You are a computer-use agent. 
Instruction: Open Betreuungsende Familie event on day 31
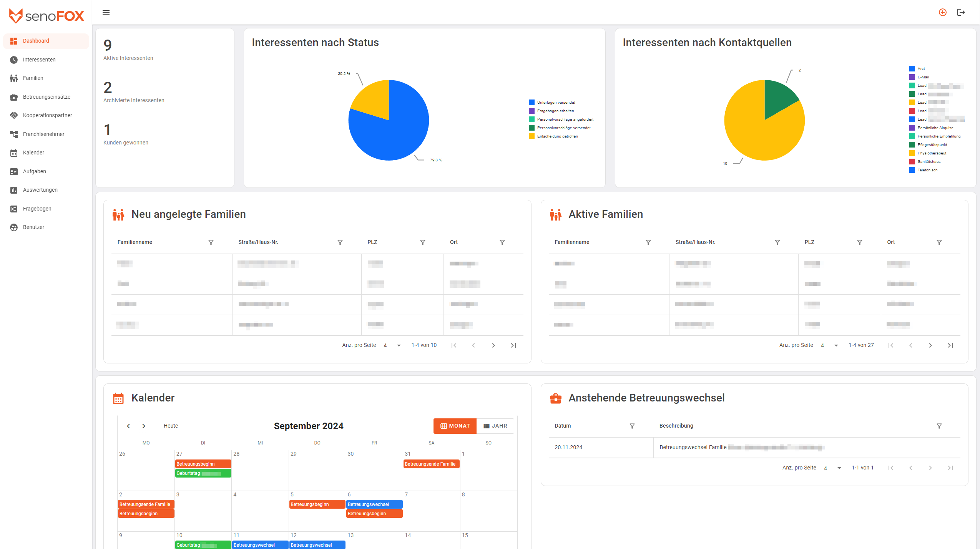[431, 464]
